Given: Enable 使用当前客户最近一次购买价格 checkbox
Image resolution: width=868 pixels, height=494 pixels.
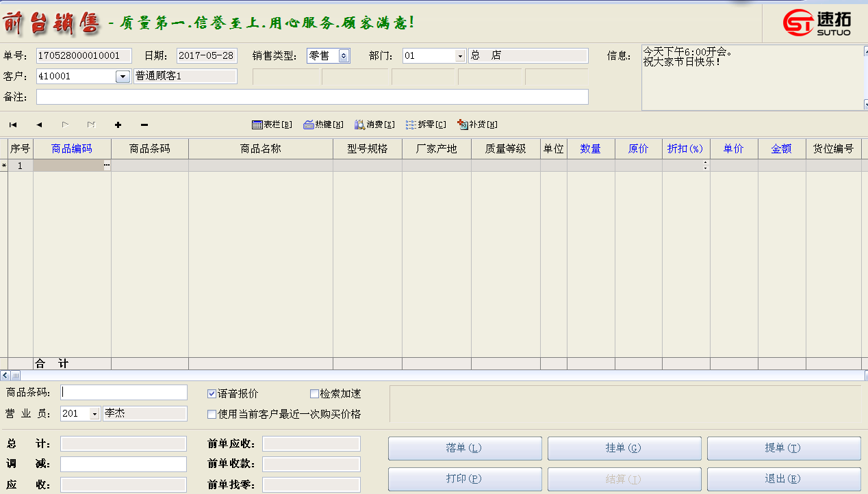Looking at the screenshot, I should [212, 414].
